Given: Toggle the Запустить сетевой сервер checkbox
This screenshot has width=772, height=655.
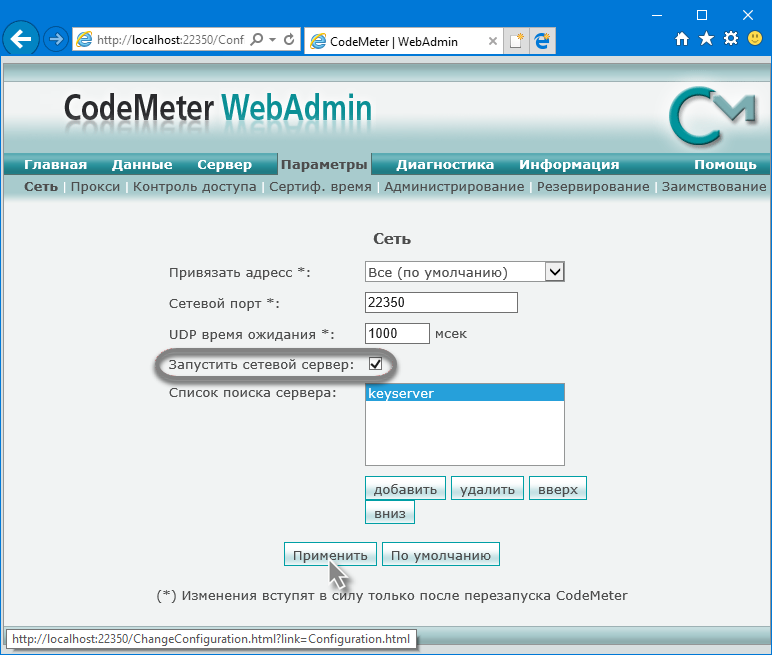Looking at the screenshot, I should tap(375, 364).
